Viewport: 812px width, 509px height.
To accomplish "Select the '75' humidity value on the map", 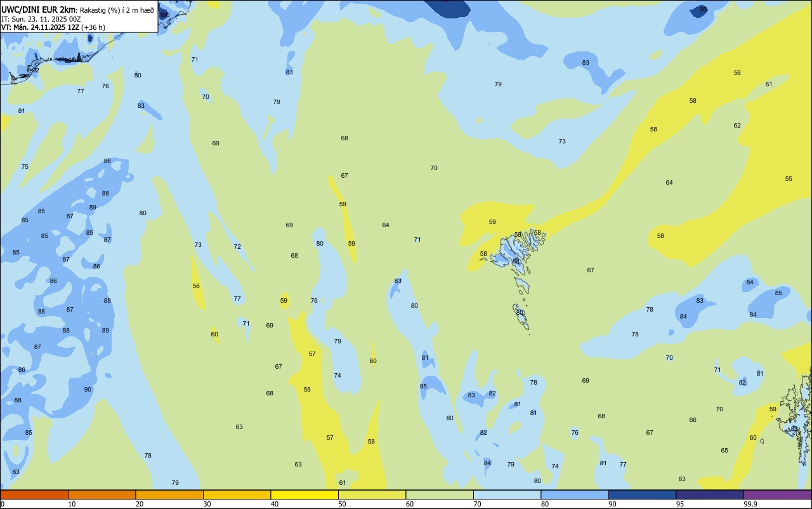I will 25,167.
